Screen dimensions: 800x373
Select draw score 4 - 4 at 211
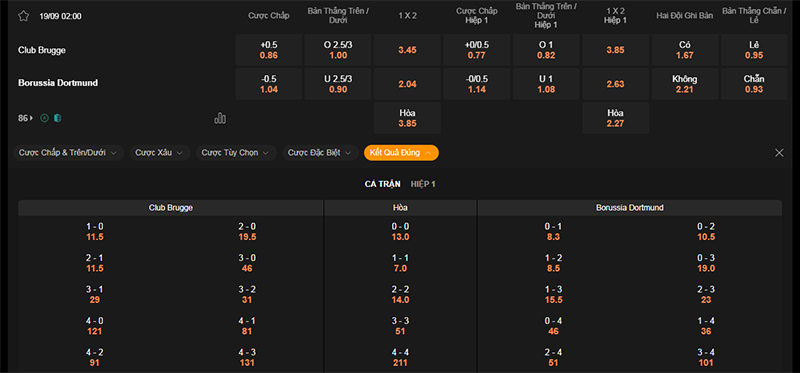(401, 358)
